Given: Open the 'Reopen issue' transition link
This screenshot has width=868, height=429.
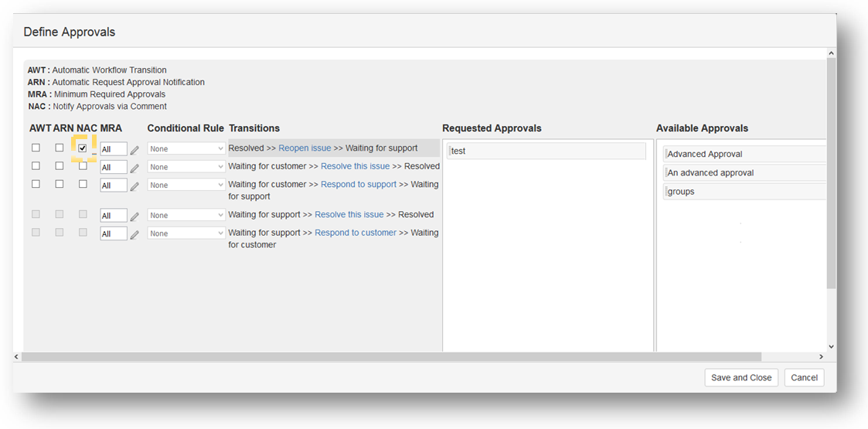Looking at the screenshot, I should pyautogui.click(x=305, y=148).
